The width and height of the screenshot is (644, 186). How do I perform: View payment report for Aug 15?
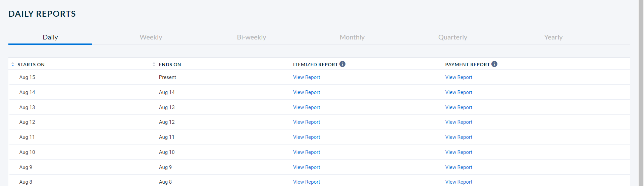pos(459,77)
